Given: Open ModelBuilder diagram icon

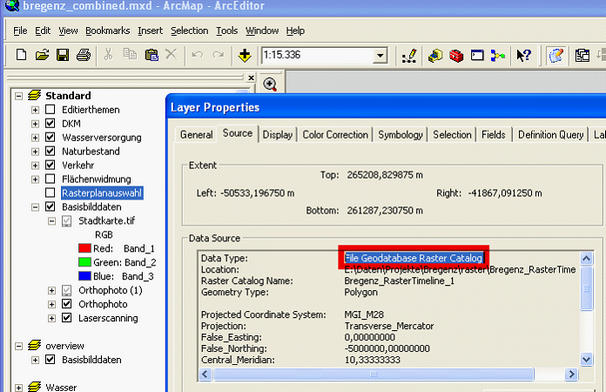Looking at the screenshot, I should point(498,56).
